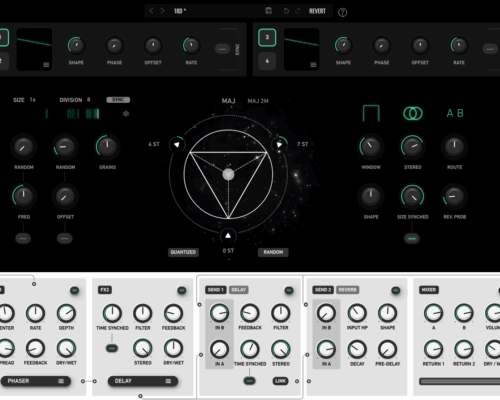This screenshot has height=400, width=500.
Task: Click the PRE-DELAY knob
Action: point(387,349)
